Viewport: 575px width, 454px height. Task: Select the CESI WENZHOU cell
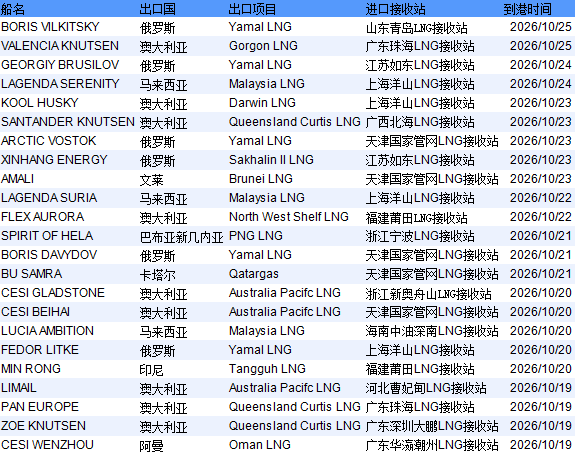tap(47, 445)
